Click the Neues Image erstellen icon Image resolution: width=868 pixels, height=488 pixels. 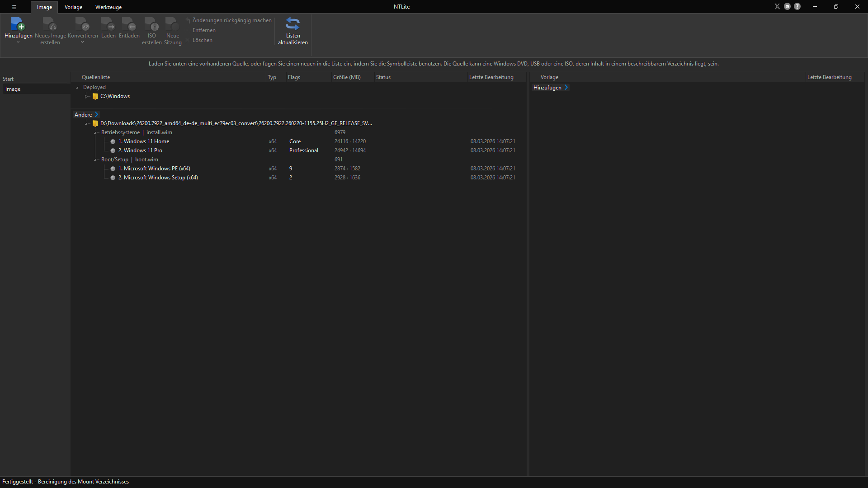(x=50, y=24)
